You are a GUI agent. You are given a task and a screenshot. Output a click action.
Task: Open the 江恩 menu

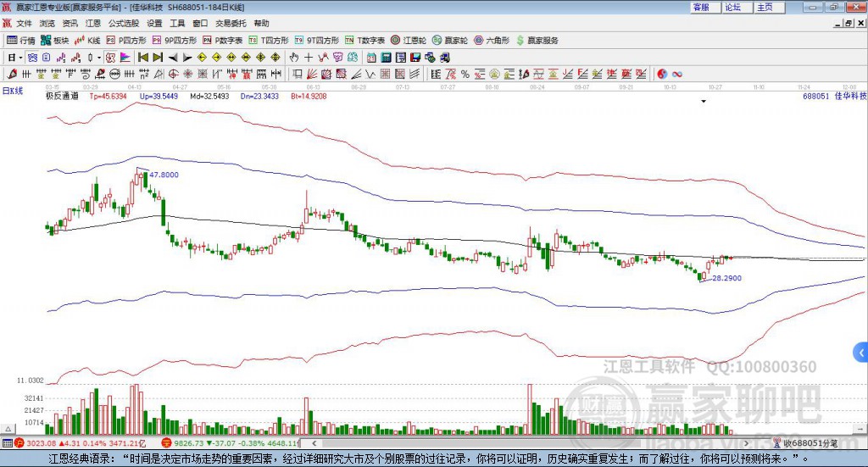[93, 23]
